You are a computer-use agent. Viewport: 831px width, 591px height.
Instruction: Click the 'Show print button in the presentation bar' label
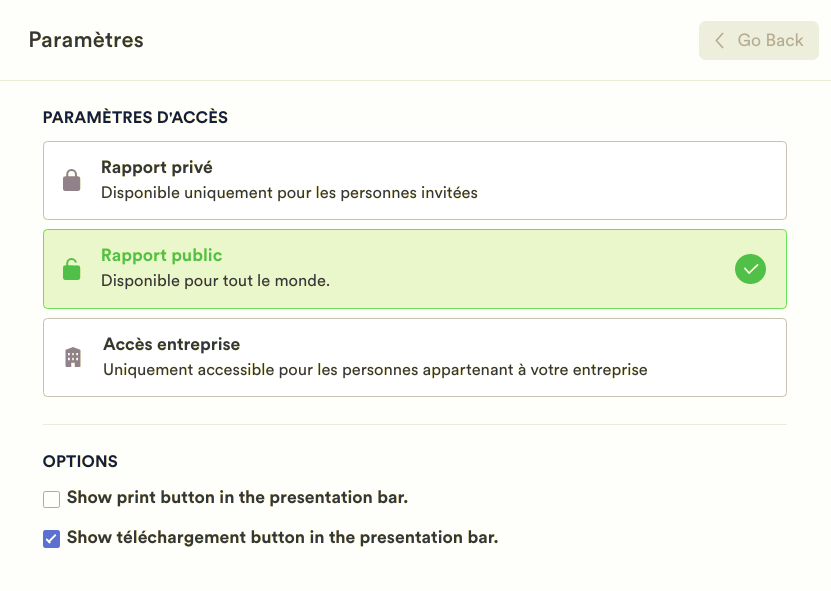click(237, 498)
